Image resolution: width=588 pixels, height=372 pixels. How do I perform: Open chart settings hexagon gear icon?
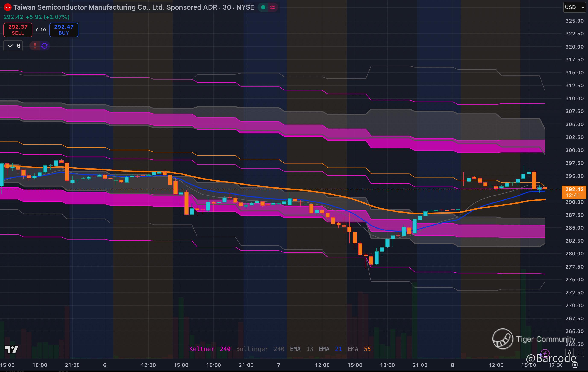click(x=575, y=365)
